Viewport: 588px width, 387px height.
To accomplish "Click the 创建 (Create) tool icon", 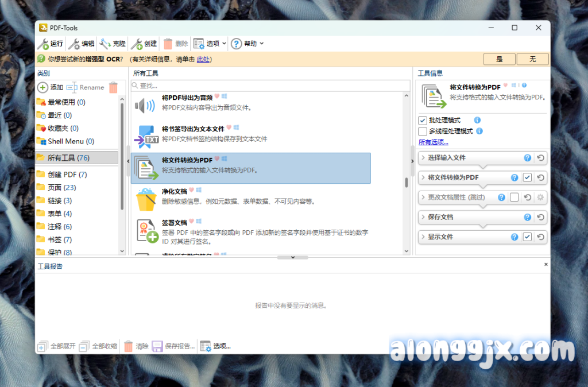I will [x=136, y=44].
